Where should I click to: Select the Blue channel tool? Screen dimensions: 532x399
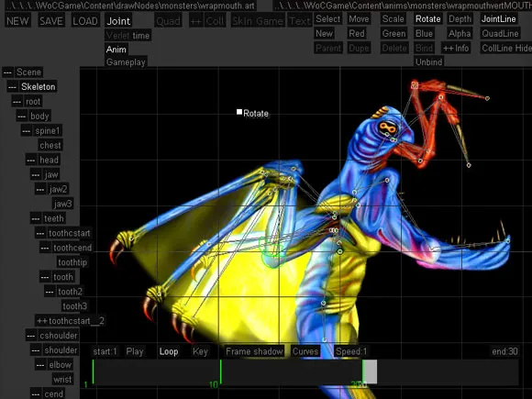tap(424, 34)
